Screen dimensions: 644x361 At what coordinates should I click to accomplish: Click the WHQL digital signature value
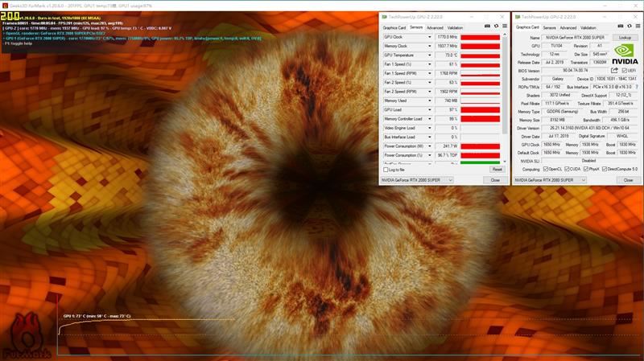click(x=621, y=136)
